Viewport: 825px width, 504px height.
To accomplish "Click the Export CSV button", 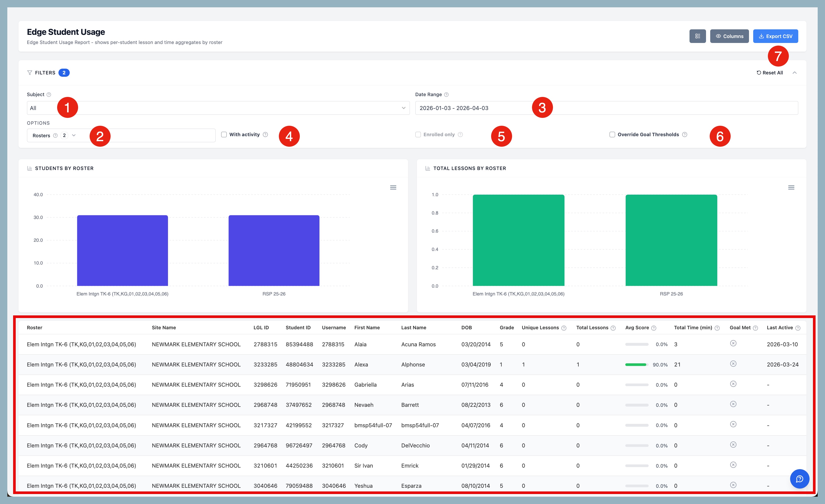I will (x=775, y=36).
